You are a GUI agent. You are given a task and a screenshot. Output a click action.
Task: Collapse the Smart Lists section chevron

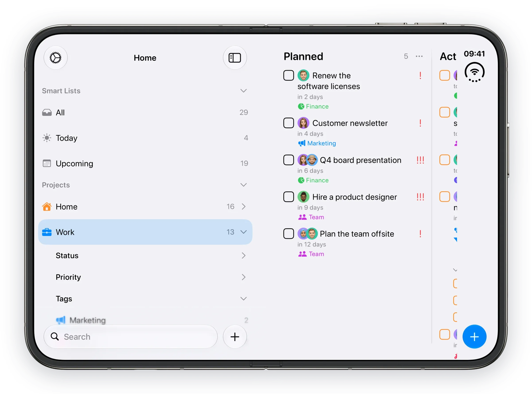pyautogui.click(x=243, y=91)
